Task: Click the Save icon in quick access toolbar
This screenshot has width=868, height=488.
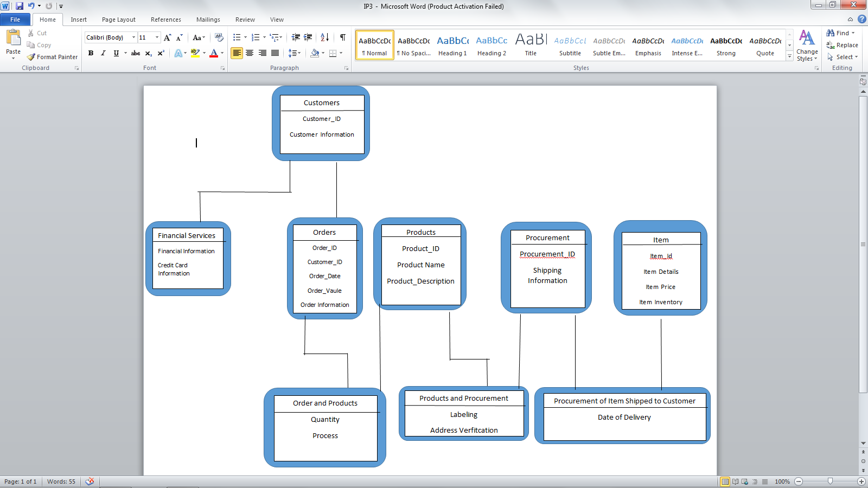Action: coord(20,6)
